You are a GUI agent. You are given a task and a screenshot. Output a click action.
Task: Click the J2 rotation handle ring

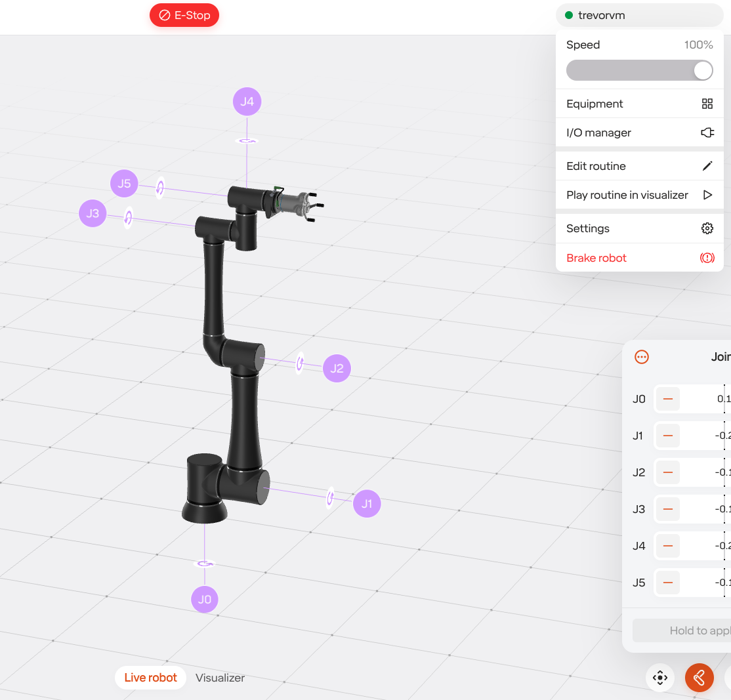coord(301,363)
